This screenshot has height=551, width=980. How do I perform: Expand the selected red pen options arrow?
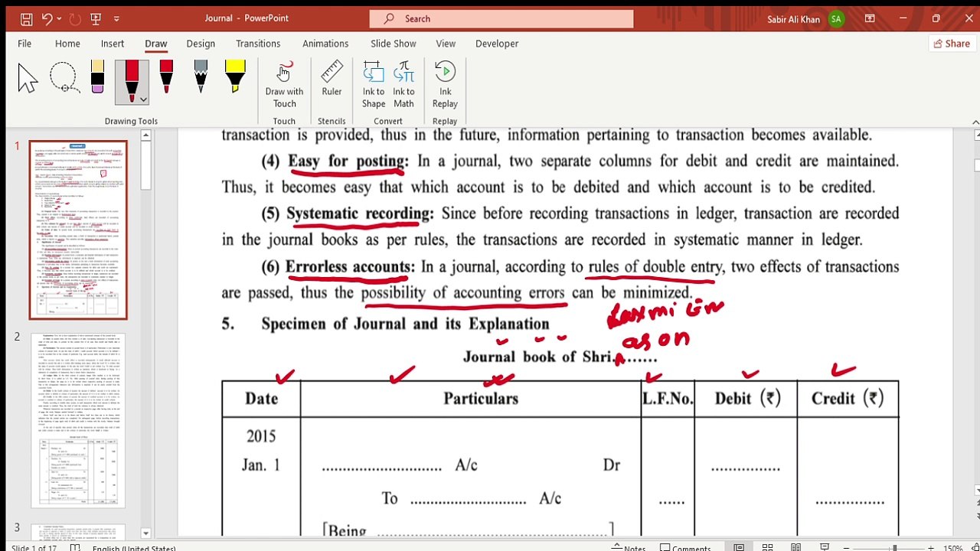pos(143,99)
